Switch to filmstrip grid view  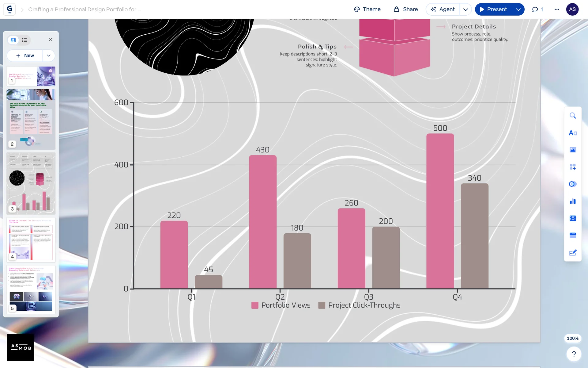pos(13,40)
